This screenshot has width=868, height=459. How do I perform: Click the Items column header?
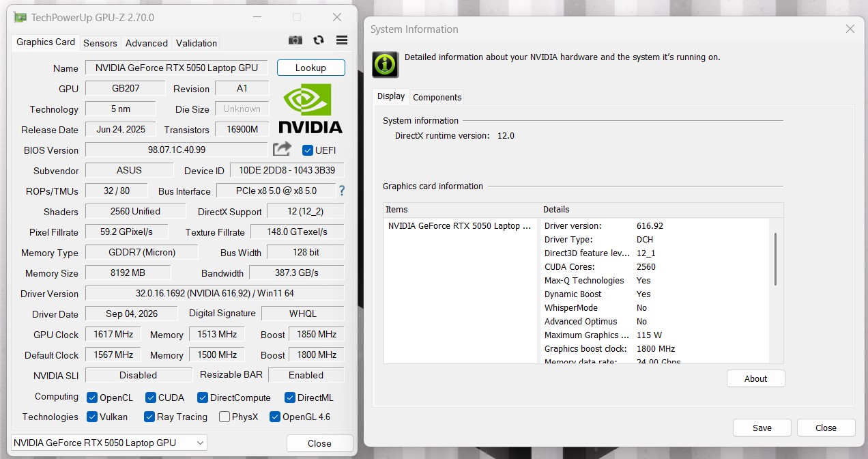(x=462, y=209)
